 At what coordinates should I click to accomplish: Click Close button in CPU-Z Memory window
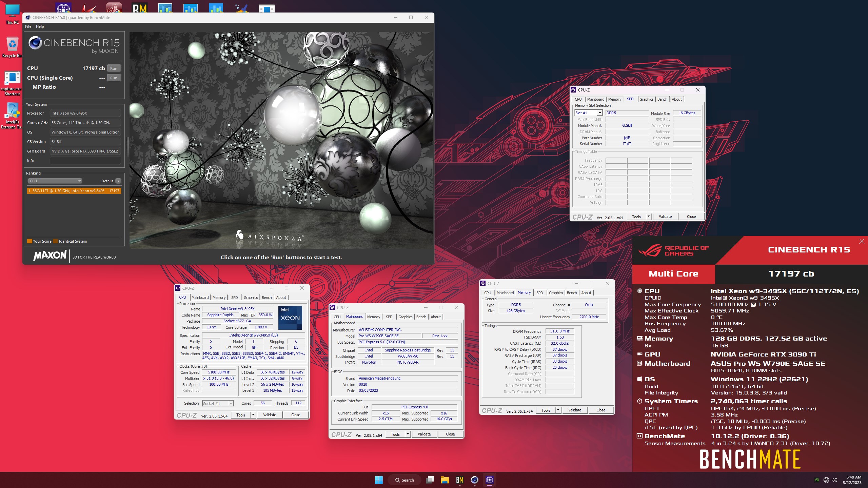(x=601, y=410)
